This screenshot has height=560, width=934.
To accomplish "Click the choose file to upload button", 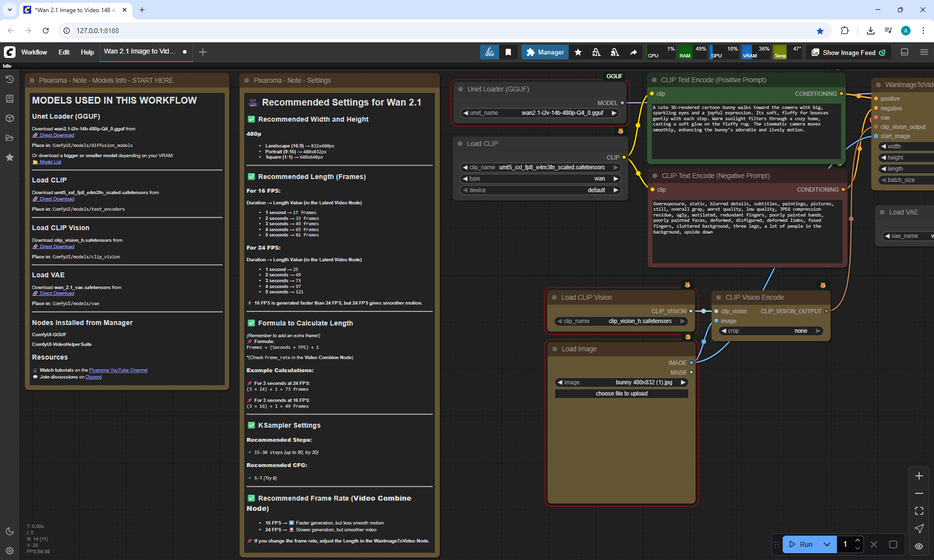I will tap(621, 394).
